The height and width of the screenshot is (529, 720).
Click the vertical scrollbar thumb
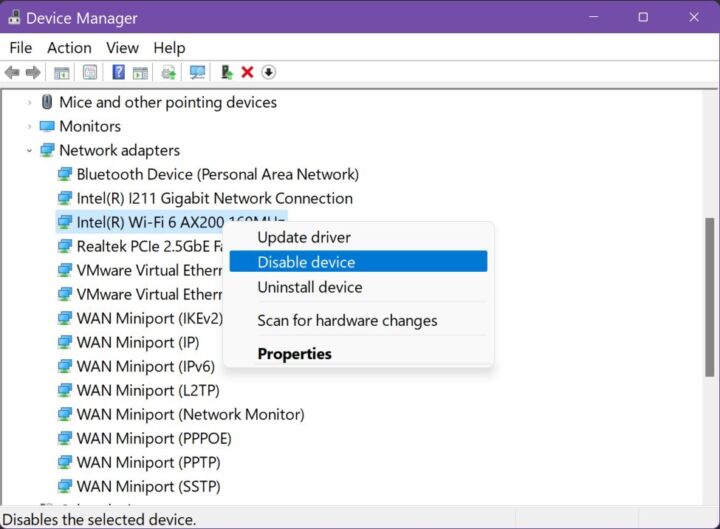(x=710, y=298)
